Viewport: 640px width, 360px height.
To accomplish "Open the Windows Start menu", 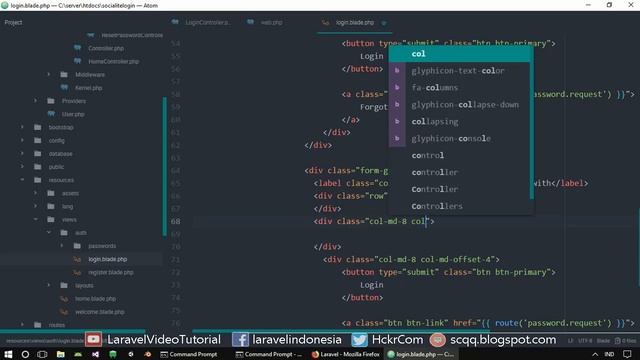I will (x=8, y=354).
